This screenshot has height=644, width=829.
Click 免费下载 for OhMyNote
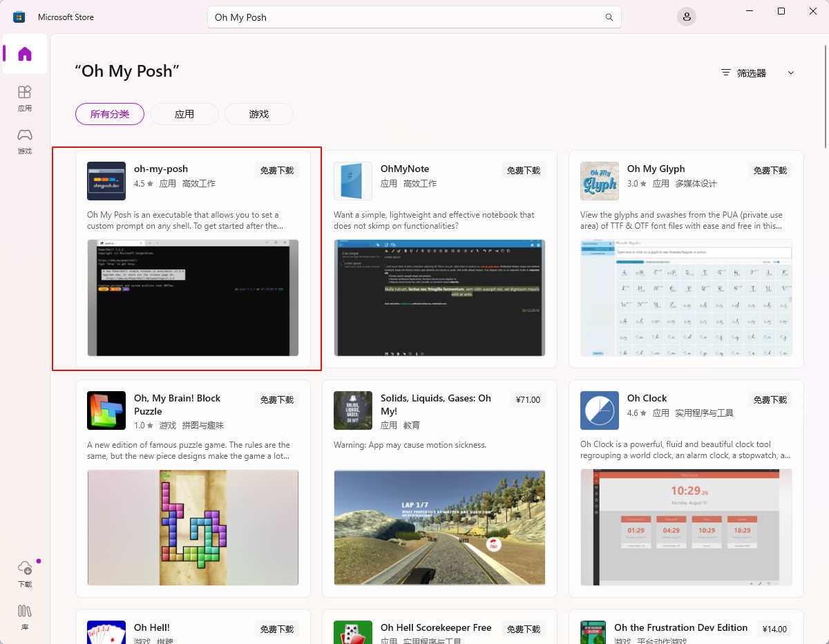tap(524, 170)
